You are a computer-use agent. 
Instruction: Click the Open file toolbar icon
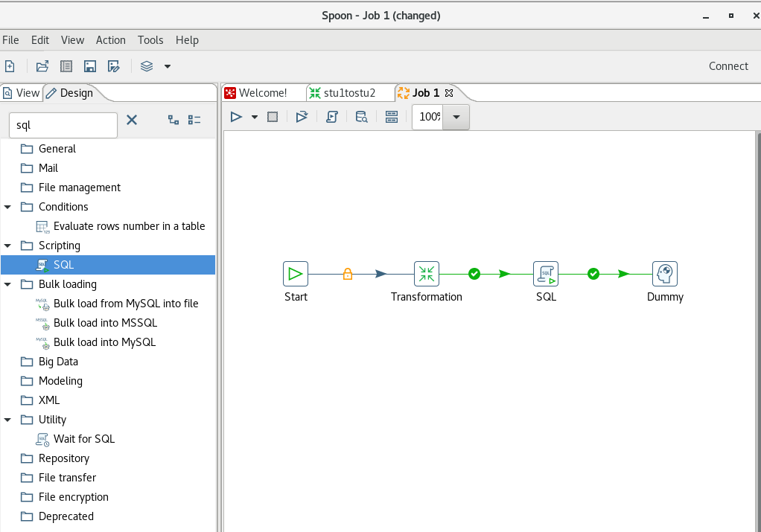pos(42,66)
